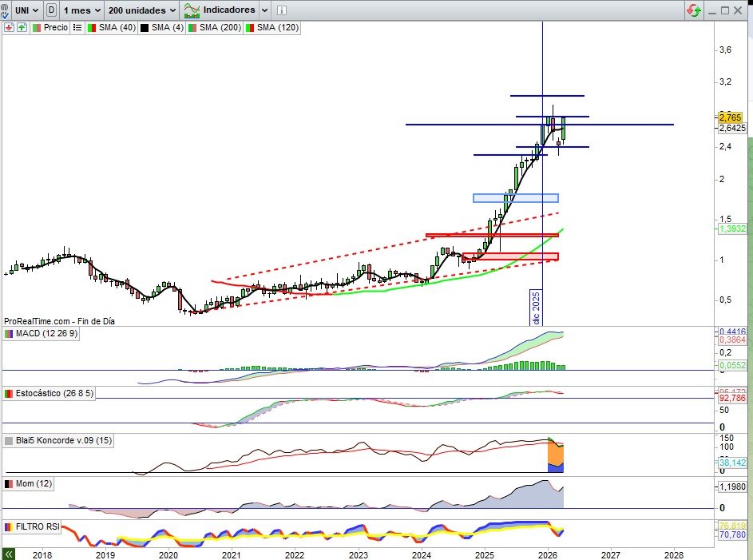Click the 1,1980 momentum value label
The width and height of the screenshot is (753, 560).
click(x=732, y=487)
